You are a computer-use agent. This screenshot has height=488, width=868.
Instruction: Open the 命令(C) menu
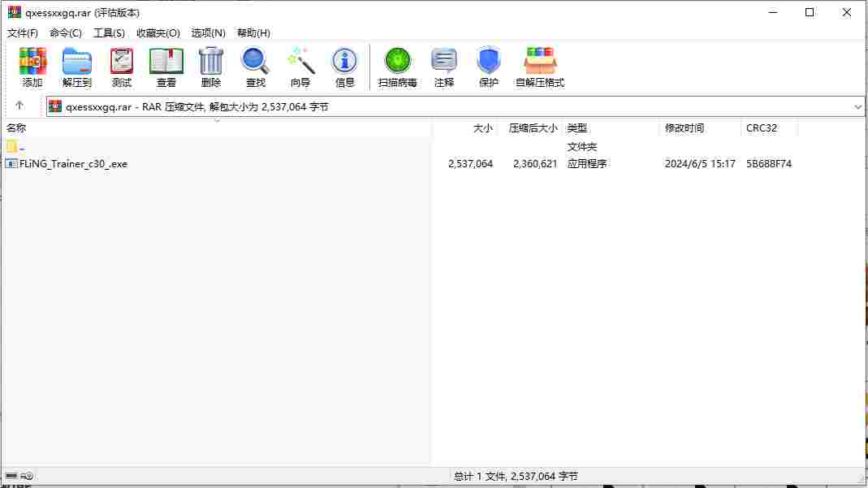66,32
